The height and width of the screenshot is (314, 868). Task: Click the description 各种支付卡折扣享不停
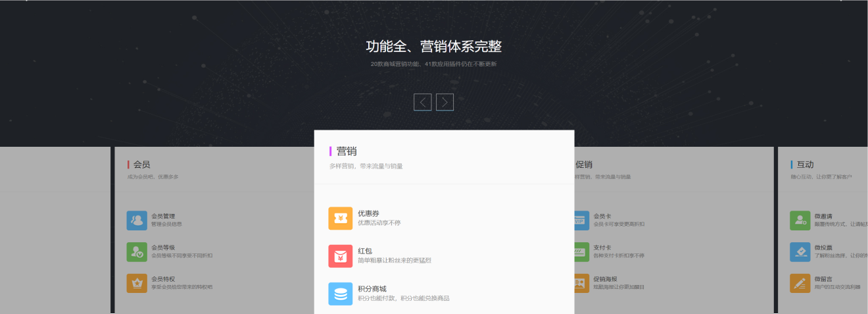619,256
